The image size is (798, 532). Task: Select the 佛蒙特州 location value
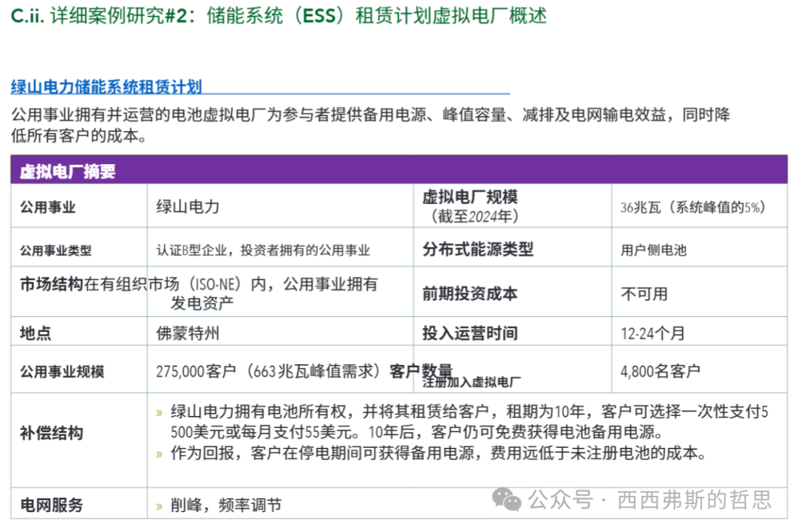pos(188,333)
